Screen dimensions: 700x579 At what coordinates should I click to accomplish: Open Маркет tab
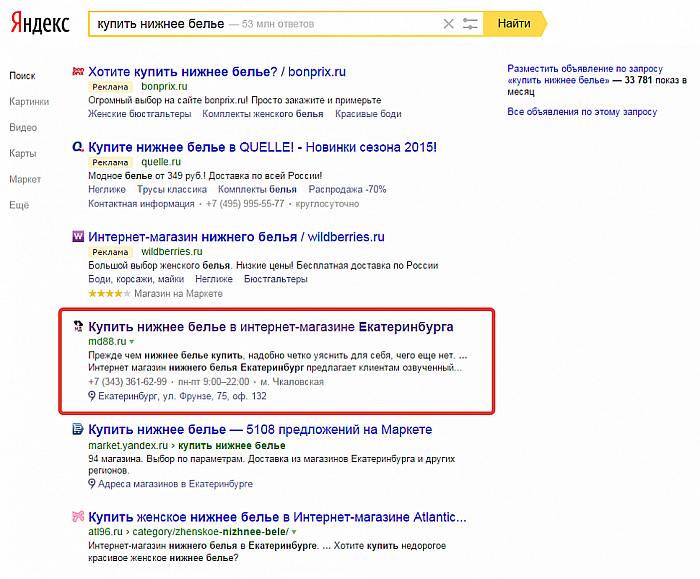pyautogui.click(x=25, y=179)
